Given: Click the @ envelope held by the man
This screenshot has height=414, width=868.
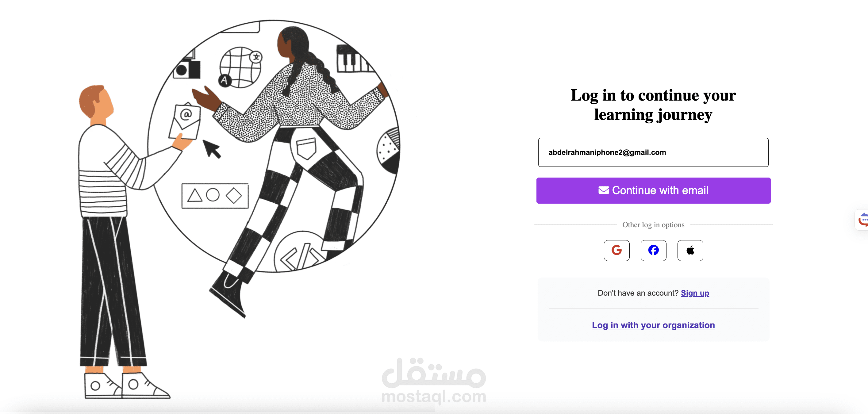Looking at the screenshot, I should click(x=185, y=121).
